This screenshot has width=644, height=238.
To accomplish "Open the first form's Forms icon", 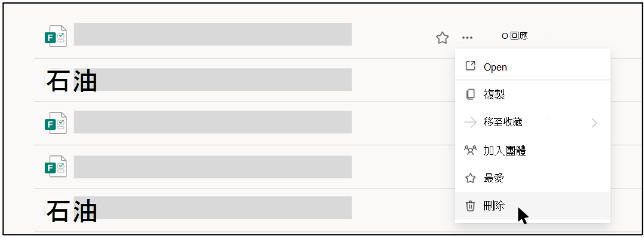I will coord(56,36).
